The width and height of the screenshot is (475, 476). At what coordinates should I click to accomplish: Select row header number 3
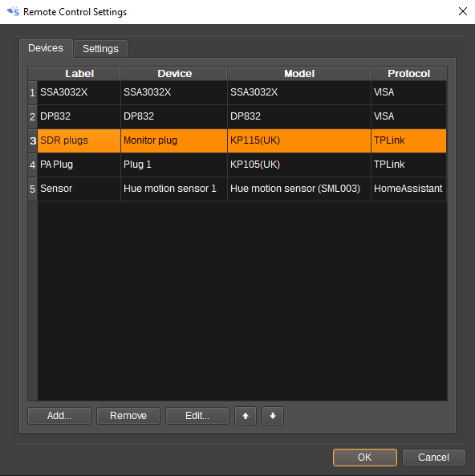pyautogui.click(x=32, y=140)
